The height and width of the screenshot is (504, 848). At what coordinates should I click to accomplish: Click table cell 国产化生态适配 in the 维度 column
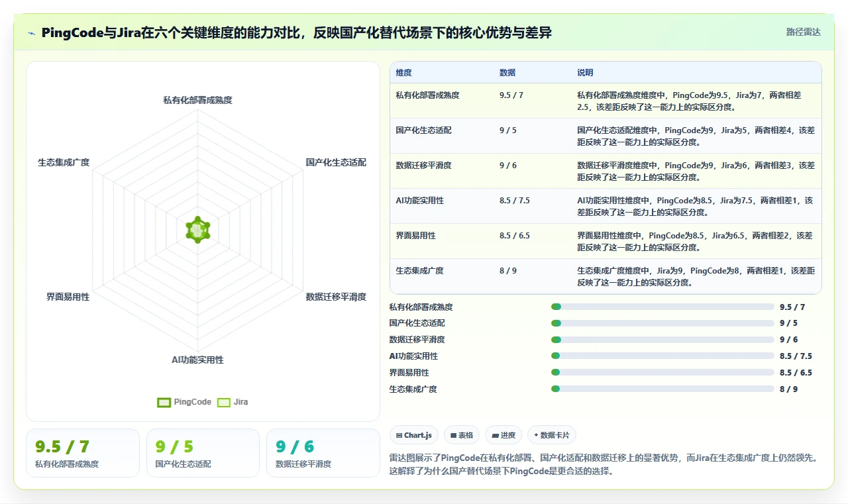point(423,130)
